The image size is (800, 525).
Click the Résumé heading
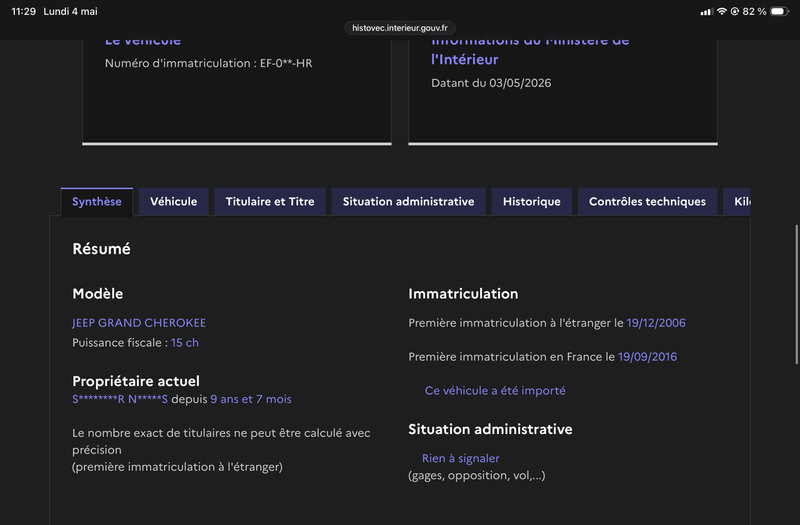click(x=101, y=249)
